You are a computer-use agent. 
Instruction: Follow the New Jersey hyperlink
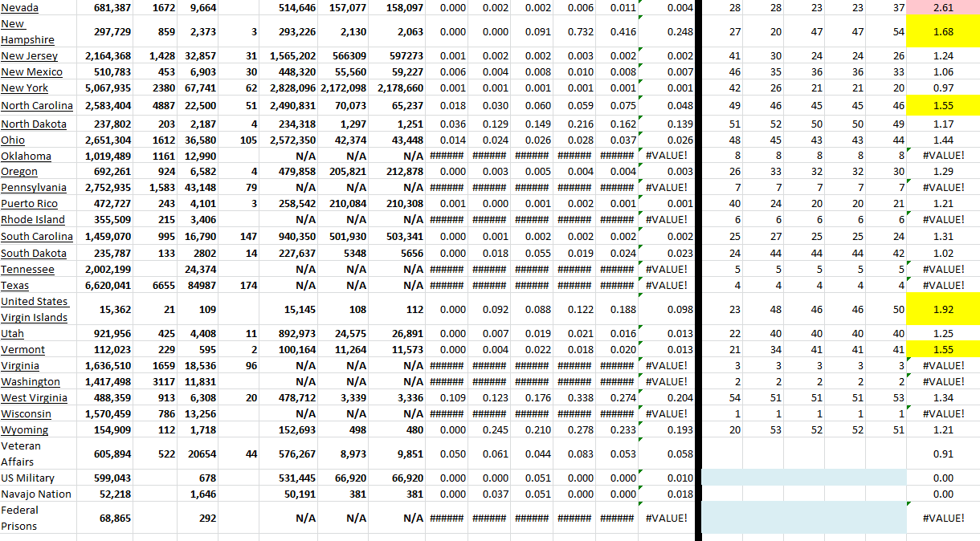click(x=28, y=56)
